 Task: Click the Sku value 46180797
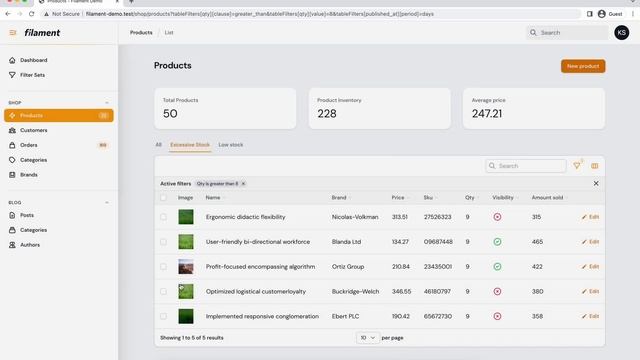(437, 291)
